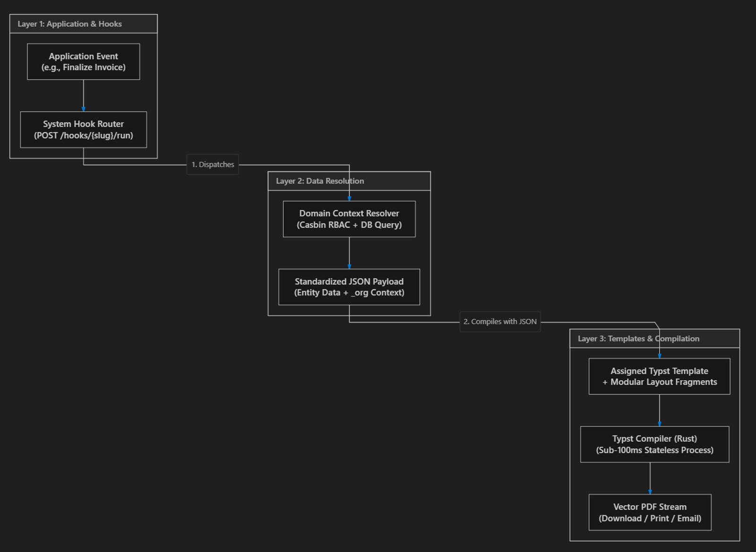This screenshot has height=552, width=756.
Task: Click the Typst Compiler (Rust) node
Action: 654,444
